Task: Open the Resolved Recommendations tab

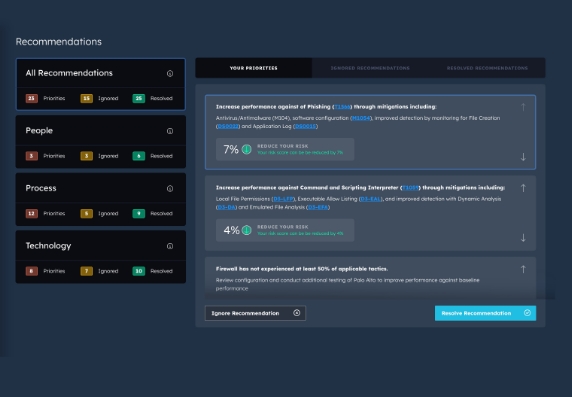Action: pyautogui.click(x=487, y=68)
